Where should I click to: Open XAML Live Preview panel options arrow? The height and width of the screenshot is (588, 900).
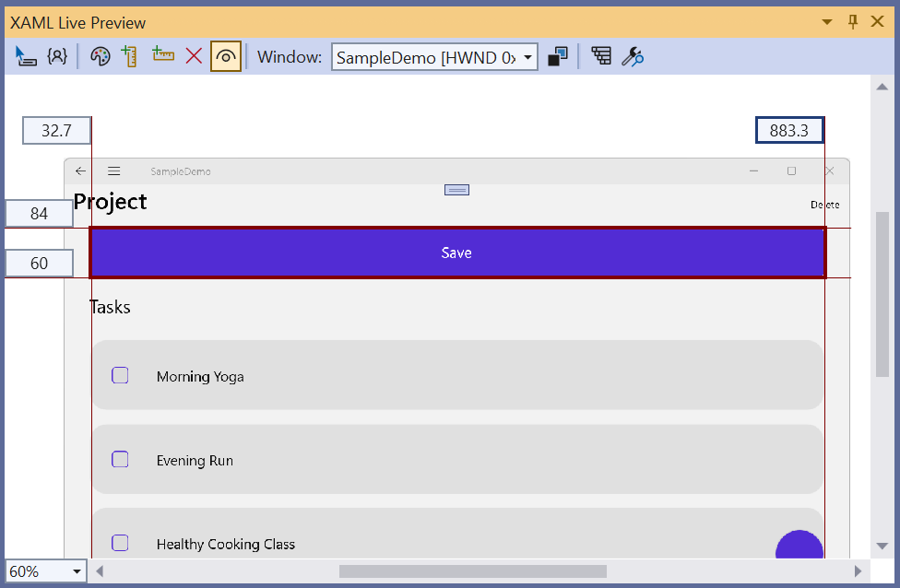[x=826, y=22]
